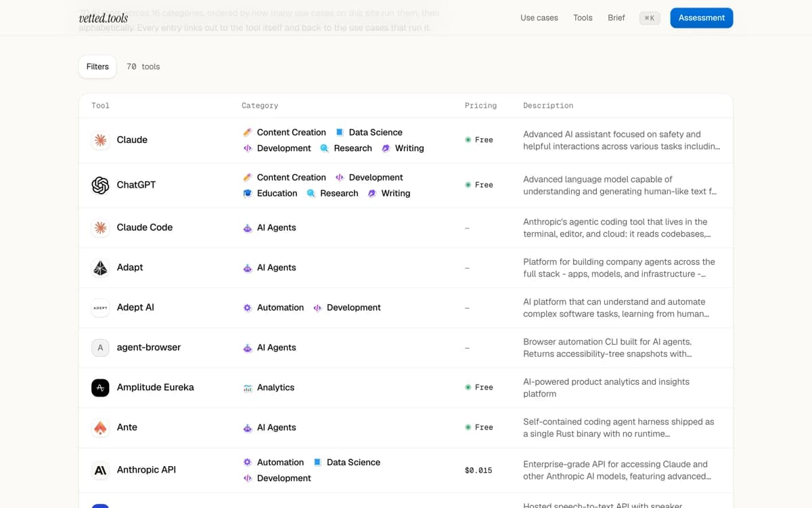Select Amplitude Eureka description text
The image size is (812, 508).
point(606,387)
